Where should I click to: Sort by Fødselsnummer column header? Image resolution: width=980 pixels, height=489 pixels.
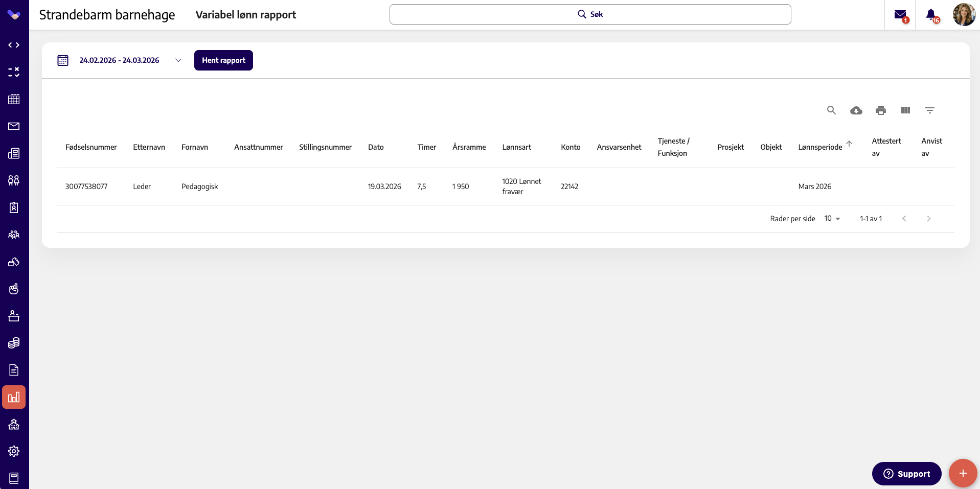(x=91, y=147)
